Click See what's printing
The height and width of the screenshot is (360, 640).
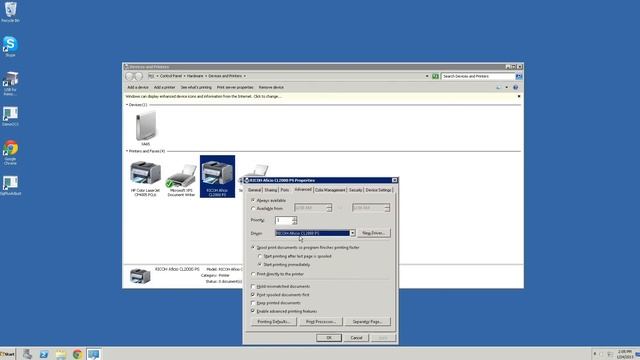point(196,87)
